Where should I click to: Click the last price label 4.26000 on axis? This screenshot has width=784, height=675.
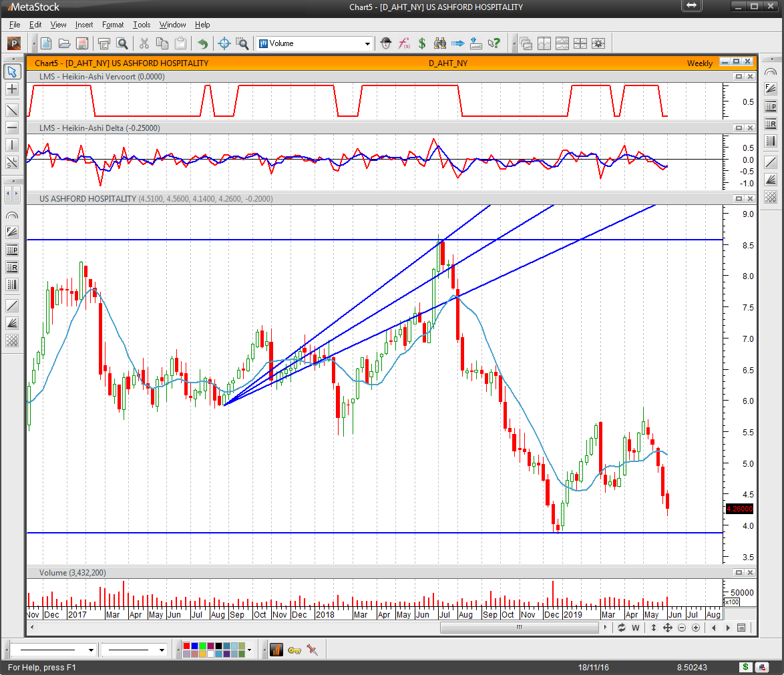[x=739, y=509]
